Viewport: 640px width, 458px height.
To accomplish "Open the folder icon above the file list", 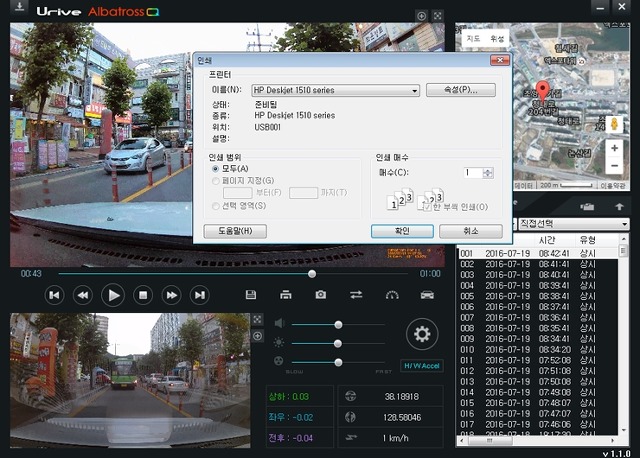I will coord(587,207).
